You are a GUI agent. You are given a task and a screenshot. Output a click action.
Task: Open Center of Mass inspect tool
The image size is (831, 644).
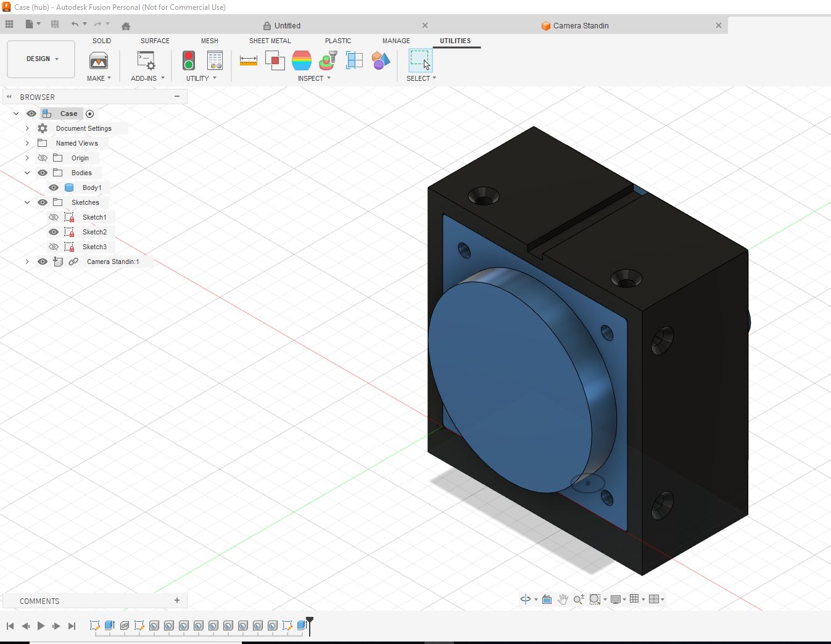point(328,60)
